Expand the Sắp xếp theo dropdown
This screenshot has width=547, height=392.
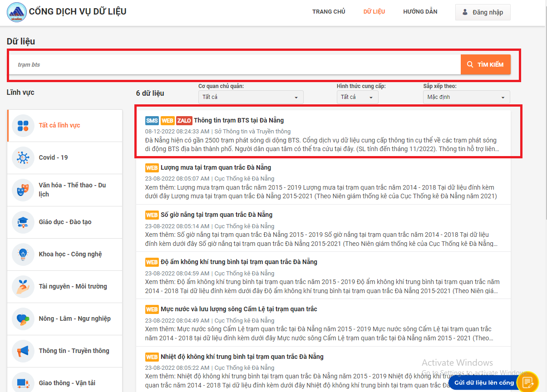(467, 97)
